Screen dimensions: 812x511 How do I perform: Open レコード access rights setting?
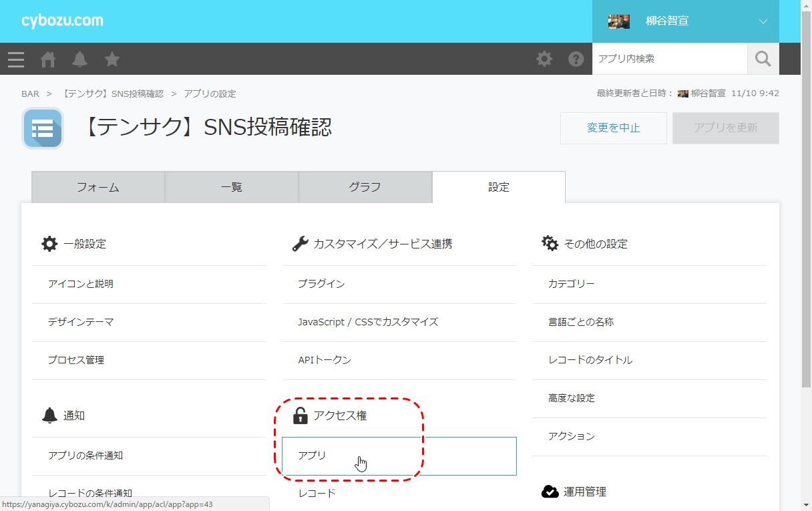coord(399,494)
